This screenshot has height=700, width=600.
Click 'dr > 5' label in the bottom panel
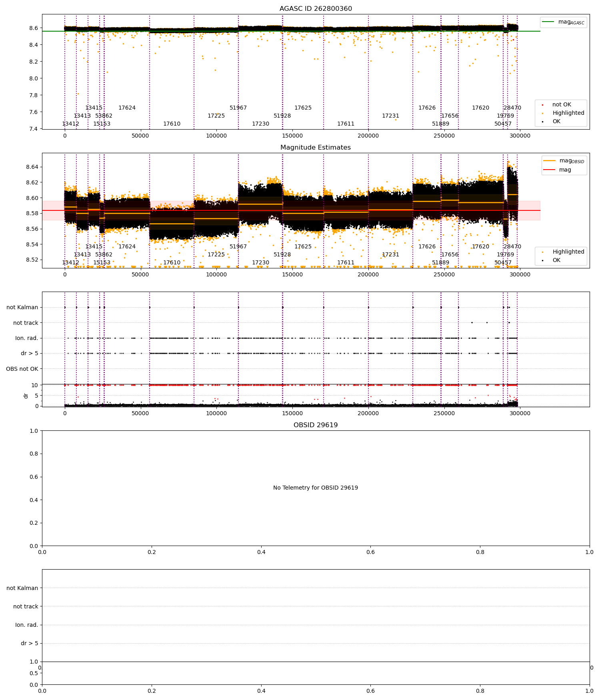coord(30,643)
